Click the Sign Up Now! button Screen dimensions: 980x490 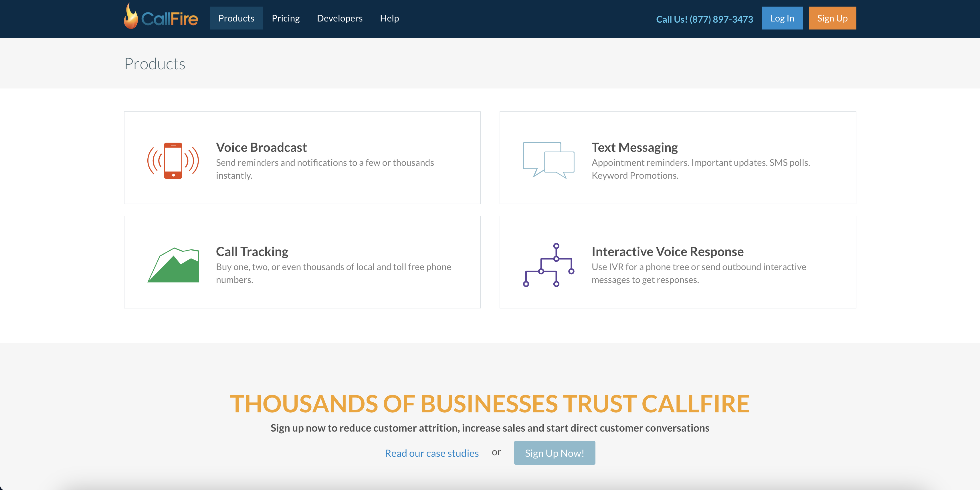554,453
